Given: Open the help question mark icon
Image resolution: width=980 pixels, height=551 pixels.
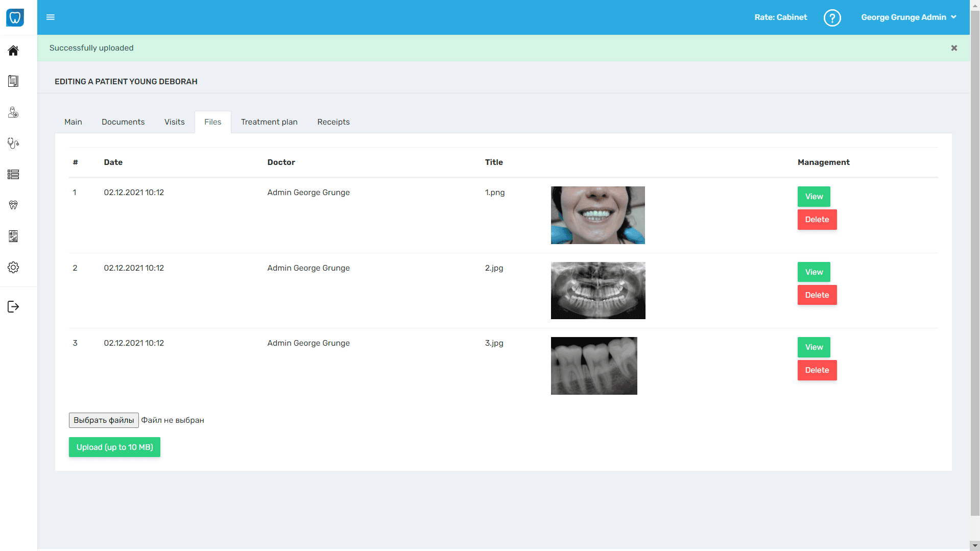Looking at the screenshot, I should pos(832,17).
